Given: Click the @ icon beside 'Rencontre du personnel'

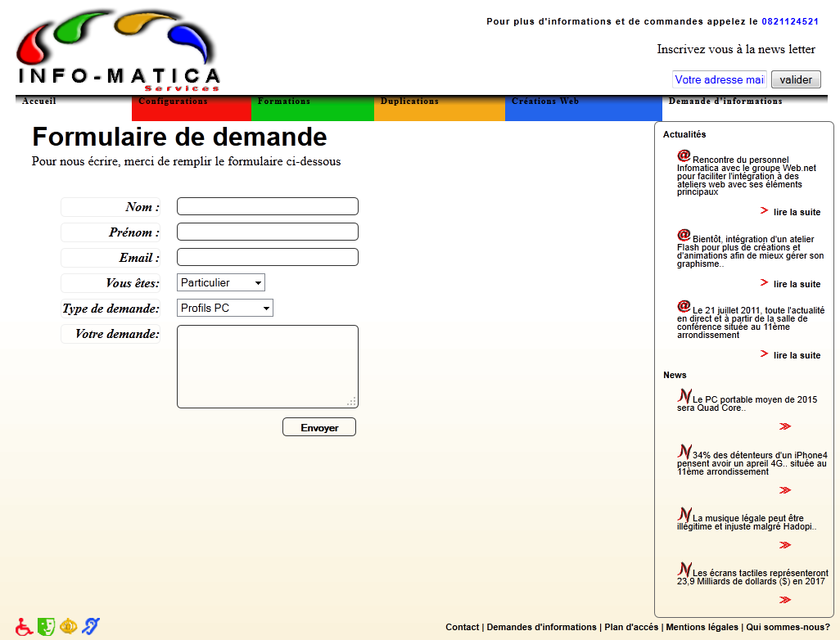Looking at the screenshot, I should click(x=684, y=155).
